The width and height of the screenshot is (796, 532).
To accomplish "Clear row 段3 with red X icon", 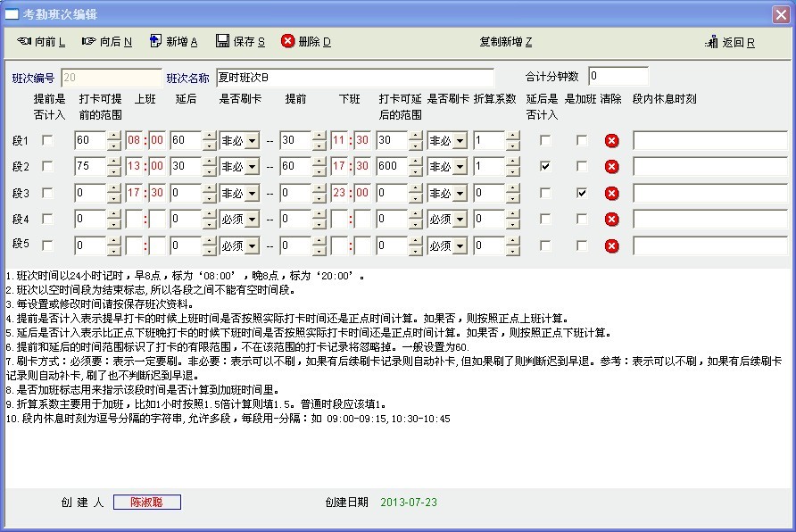I will tap(611, 193).
